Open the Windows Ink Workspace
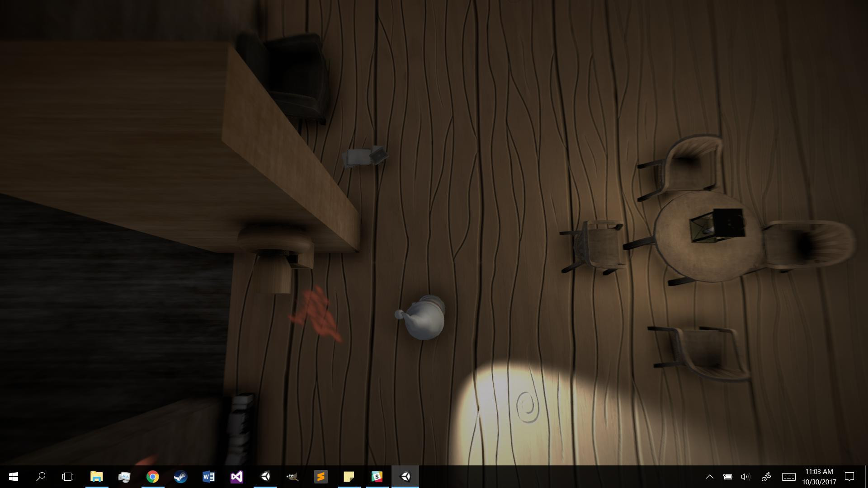This screenshot has height=488, width=868. [766, 477]
